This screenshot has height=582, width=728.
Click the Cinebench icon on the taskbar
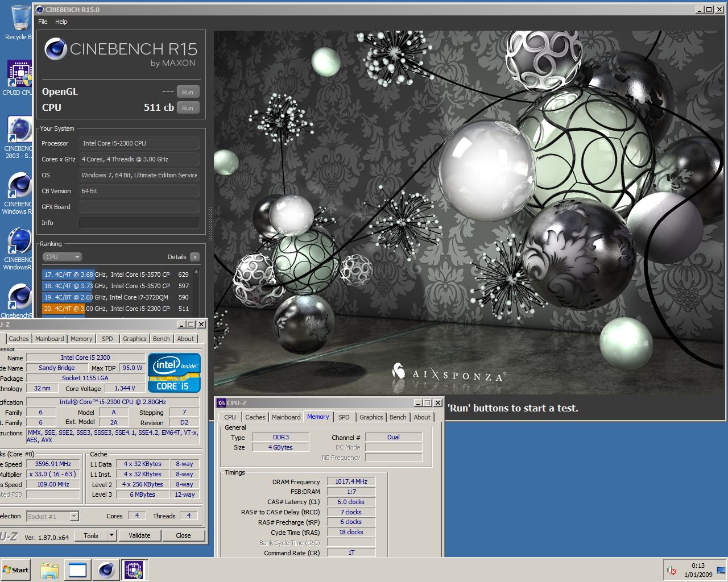coord(106,570)
